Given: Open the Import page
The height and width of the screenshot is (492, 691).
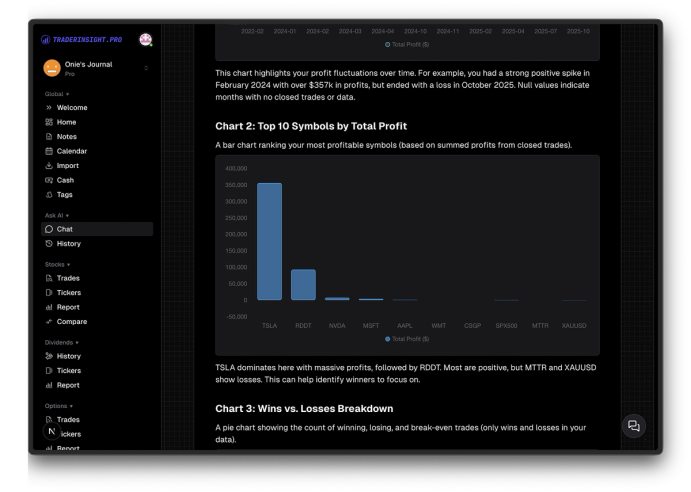Looking at the screenshot, I should [68, 166].
